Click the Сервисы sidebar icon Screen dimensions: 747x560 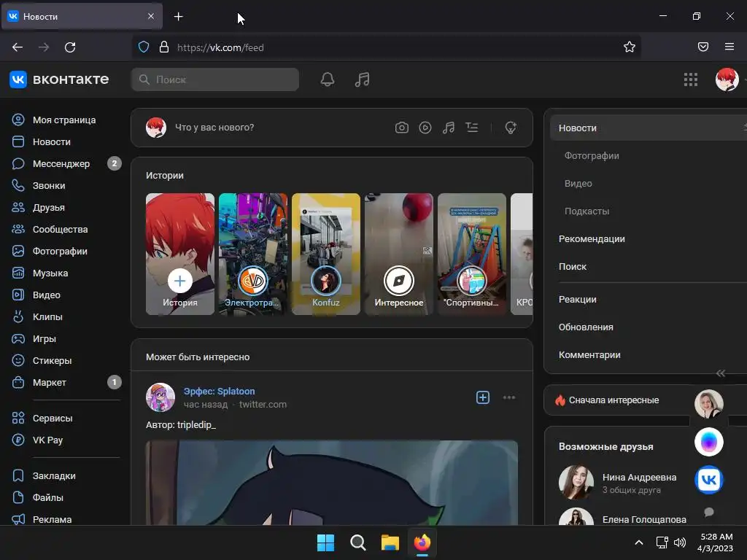[18, 418]
